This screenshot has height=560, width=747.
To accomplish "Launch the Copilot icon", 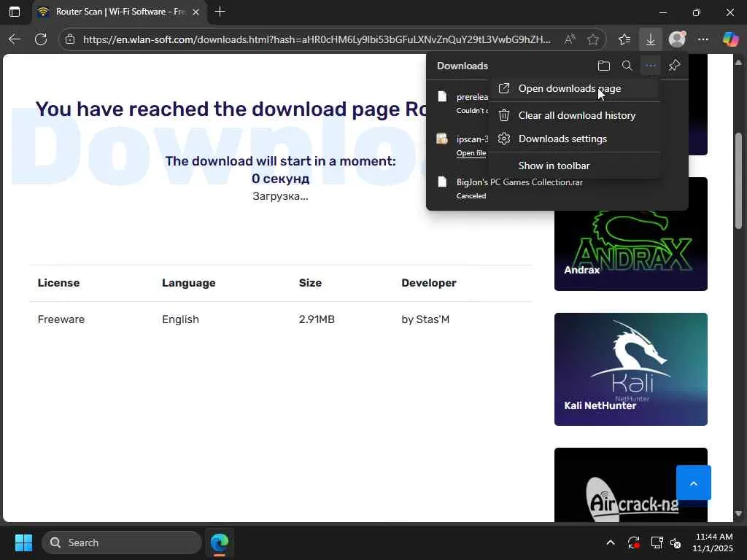I will pos(729,39).
